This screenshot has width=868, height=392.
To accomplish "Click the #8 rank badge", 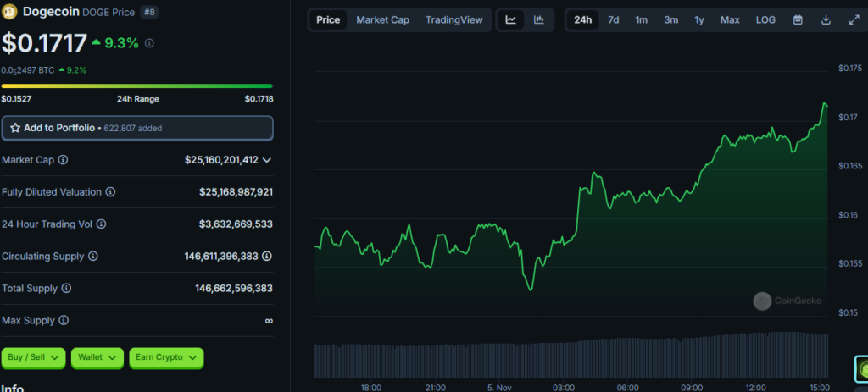I will (149, 12).
